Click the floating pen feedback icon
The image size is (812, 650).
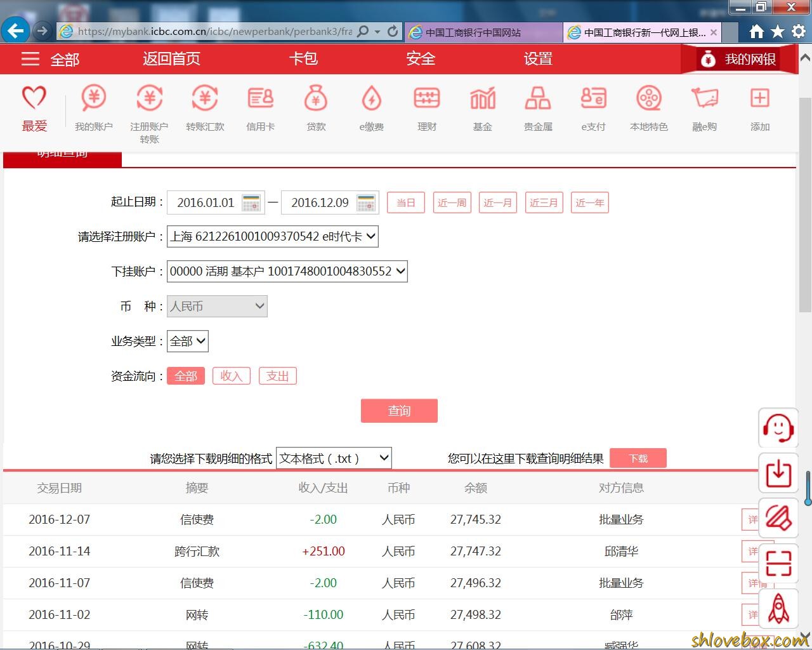(x=778, y=518)
